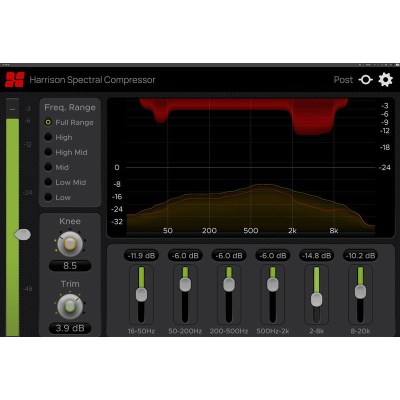Select the Low Mid frequency range

point(65,182)
